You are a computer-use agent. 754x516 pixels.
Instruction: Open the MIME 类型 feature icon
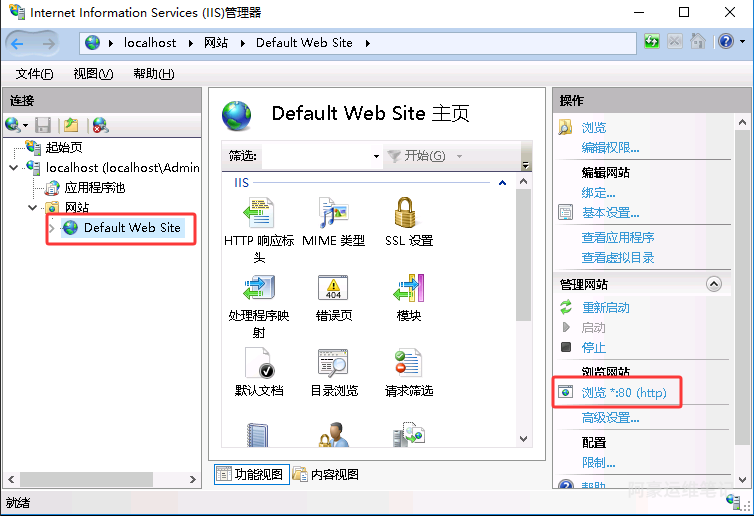(334, 213)
